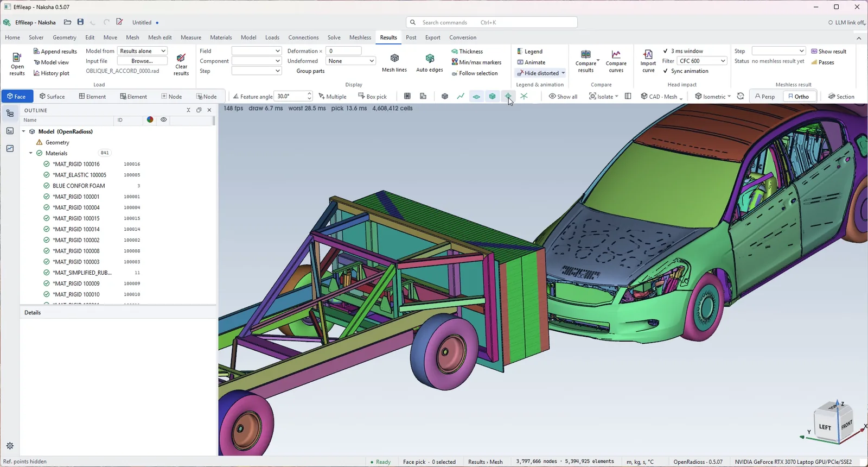Open the settings gear at bottom left
This screenshot has width=868, height=467.
coord(10,446)
